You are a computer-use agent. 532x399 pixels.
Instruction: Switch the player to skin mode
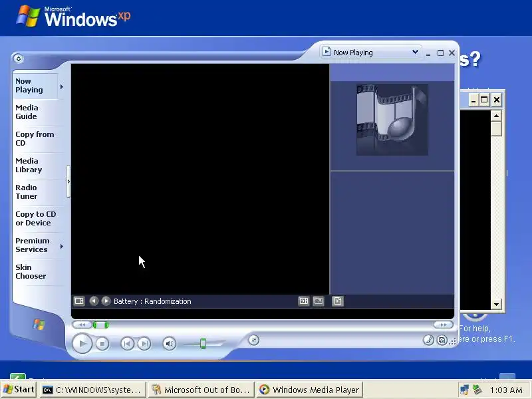point(442,340)
